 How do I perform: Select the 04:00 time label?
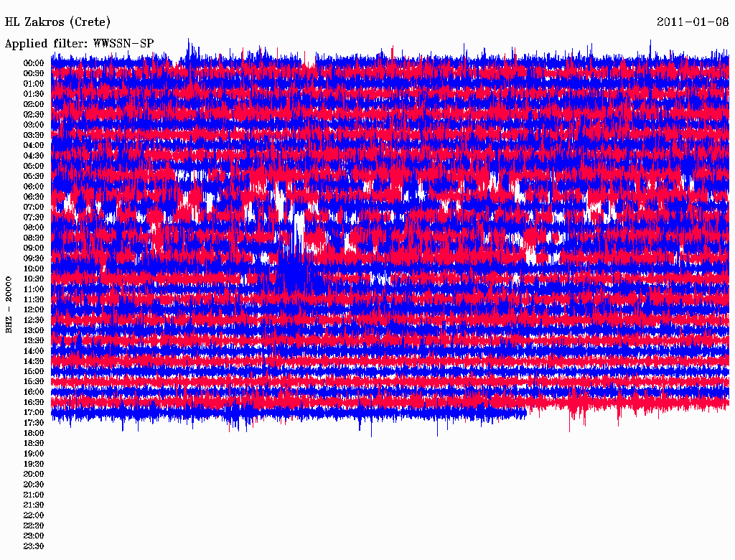tap(34, 146)
